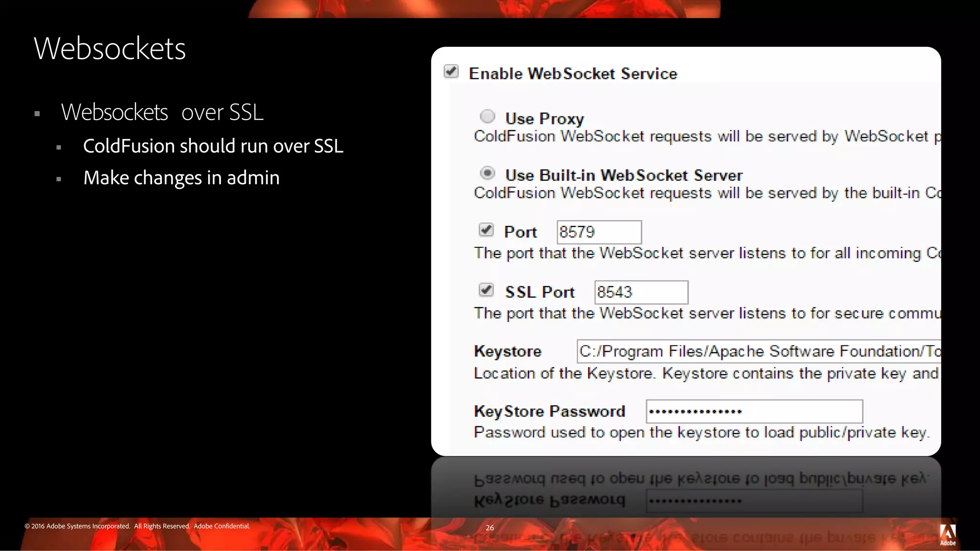This screenshot has width=980, height=551.
Task: Uncheck Enable WebSocket Service checkbox
Action: pyautogui.click(x=451, y=72)
